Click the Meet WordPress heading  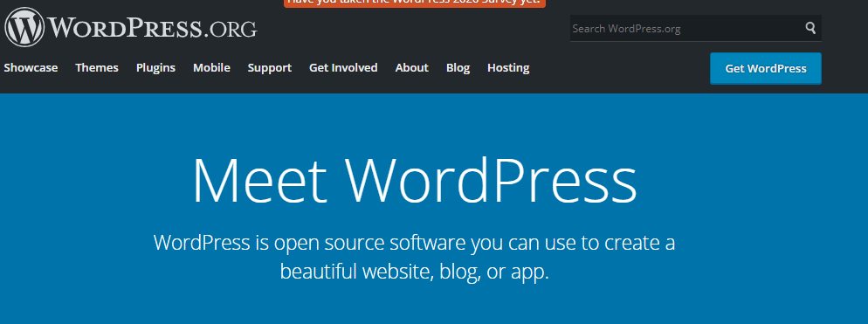(415, 182)
